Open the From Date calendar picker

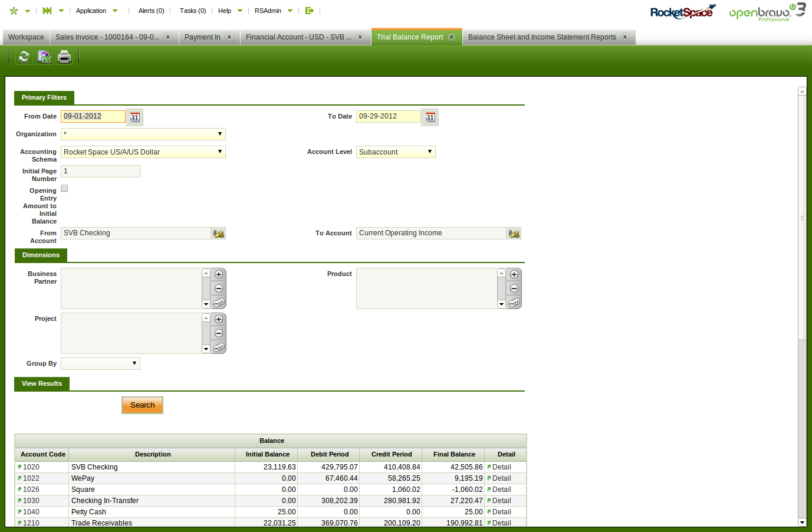(x=135, y=117)
